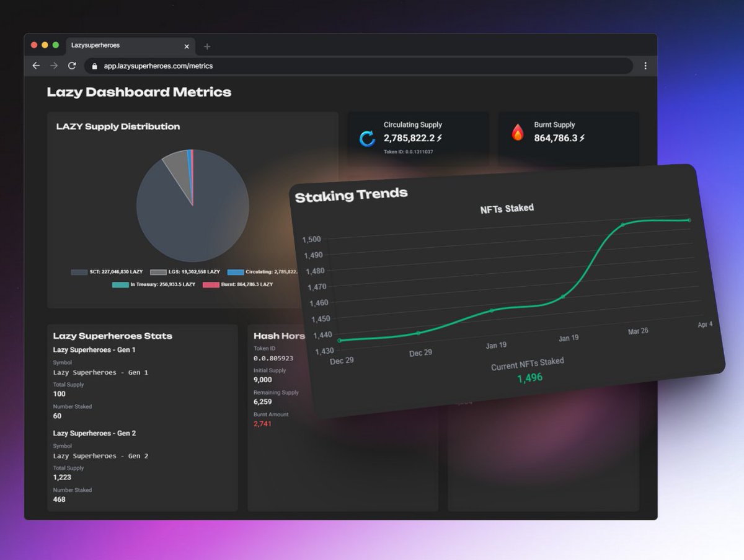This screenshot has height=560, width=744.
Task: Click the Current NFTs Staked label
Action: pyautogui.click(x=528, y=364)
